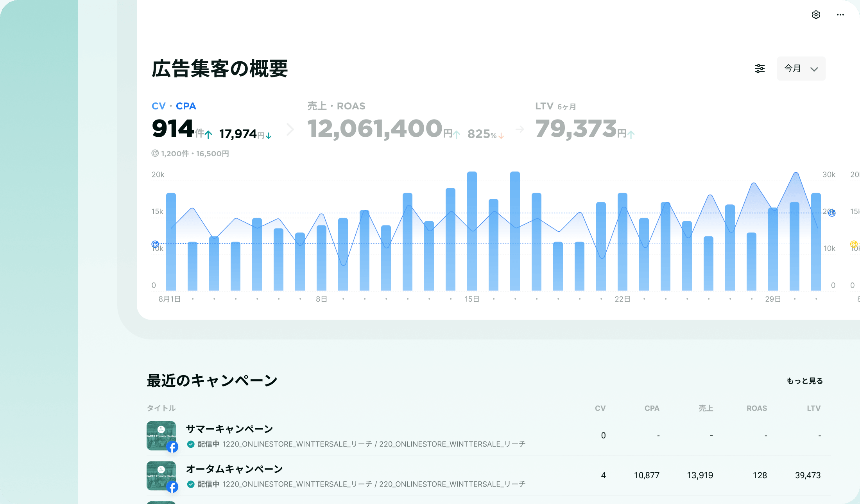This screenshot has width=860, height=504.
Task: Click the green 配信中 status check for サマーキャンペーン
Action: (x=191, y=444)
